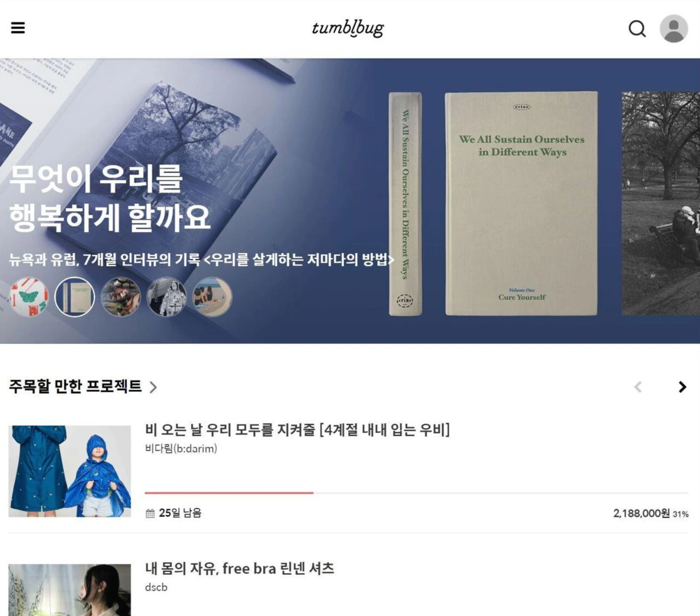
Task: Expand the 주목할 만한 프로젝트 chevron
Action: (x=153, y=387)
